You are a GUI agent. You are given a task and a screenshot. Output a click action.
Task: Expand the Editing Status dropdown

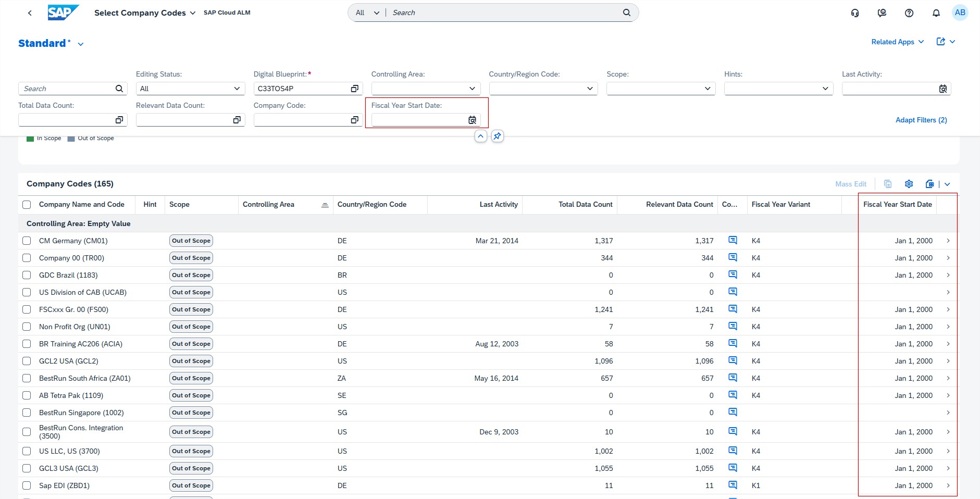tap(237, 89)
